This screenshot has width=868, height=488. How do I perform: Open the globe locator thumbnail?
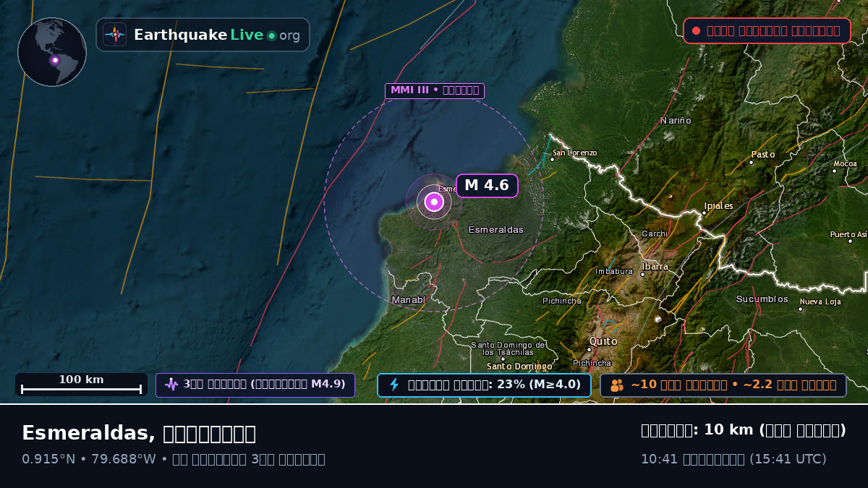[x=52, y=52]
